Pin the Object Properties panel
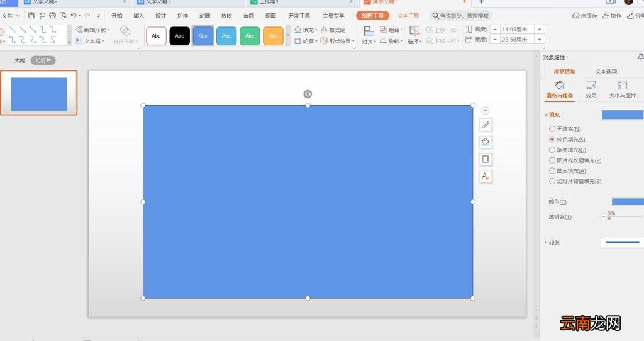 (640, 57)
